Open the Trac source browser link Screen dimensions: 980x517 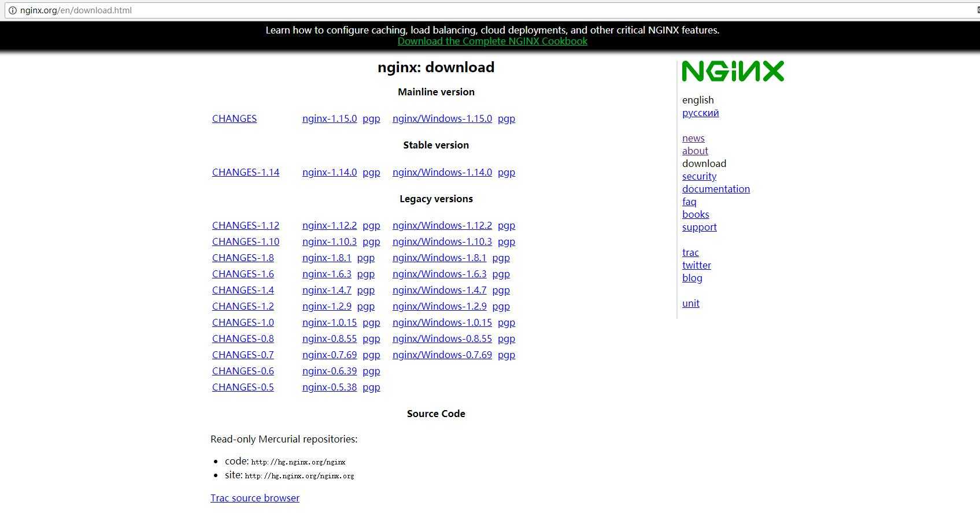click(255, 498)
